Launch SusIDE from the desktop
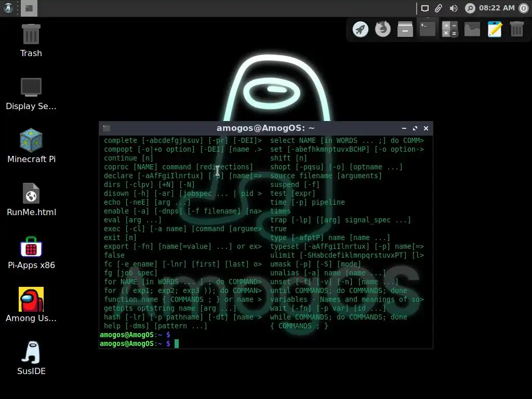The image size is (532, 399). [31, 357]
